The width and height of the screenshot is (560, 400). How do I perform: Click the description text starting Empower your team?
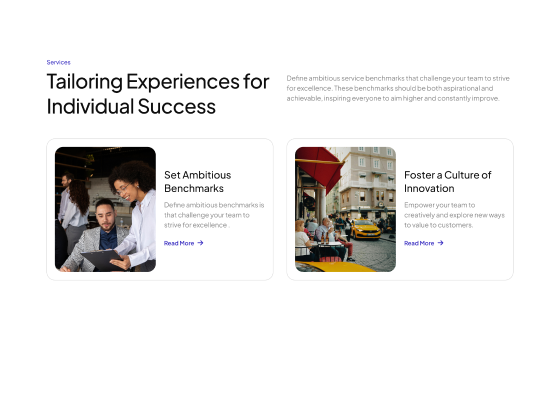coord(454,215)
